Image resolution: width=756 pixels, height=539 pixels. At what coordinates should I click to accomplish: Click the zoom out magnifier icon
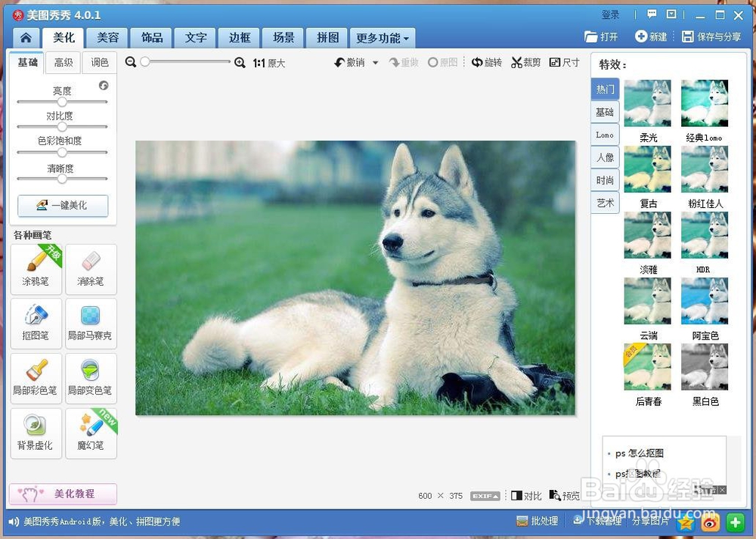pyautogui.click(x=130, y=62)
